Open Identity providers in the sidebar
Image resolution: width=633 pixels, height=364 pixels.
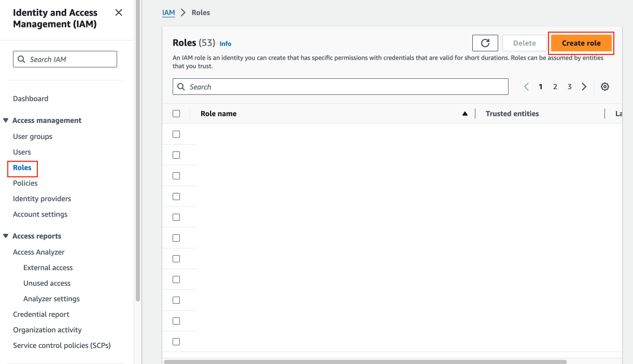[x=42, y=199]
